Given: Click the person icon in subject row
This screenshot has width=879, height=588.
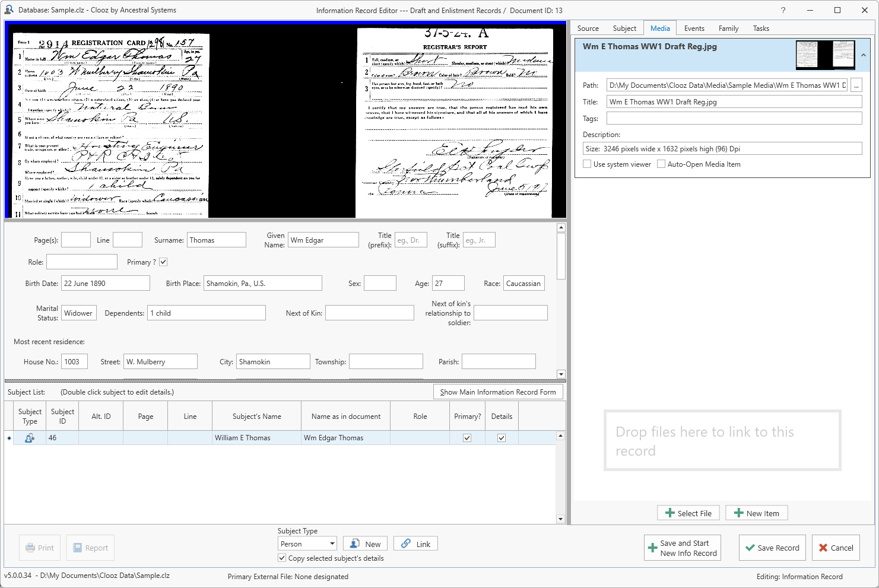Looking at the screenshot, I should coord(29,438).
